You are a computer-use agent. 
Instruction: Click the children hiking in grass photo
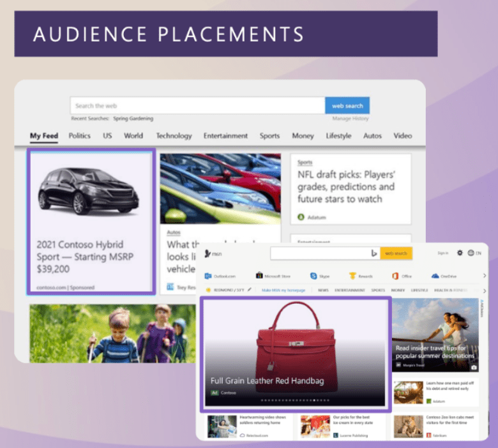point(112,333)
